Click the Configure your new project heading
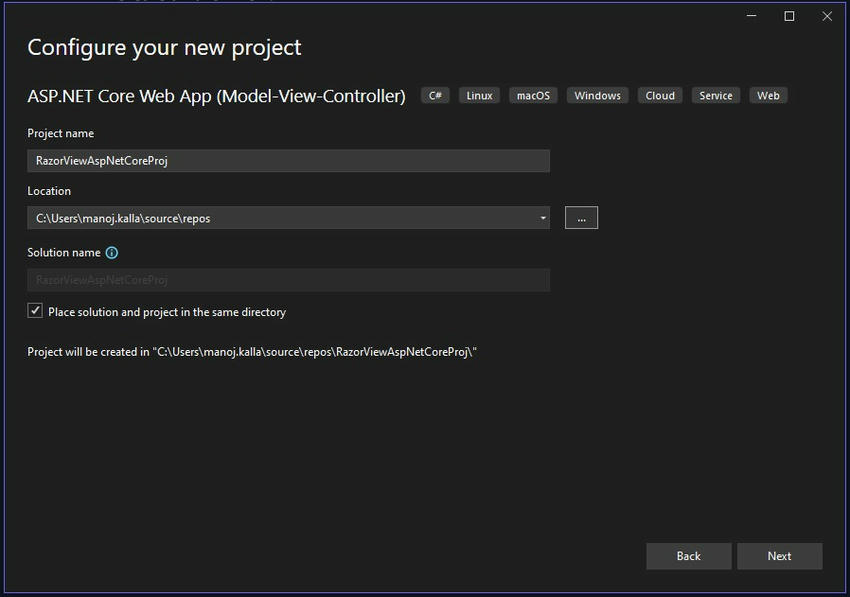The image size is (850, 597). pyautogui.click(x=163, y=47)
